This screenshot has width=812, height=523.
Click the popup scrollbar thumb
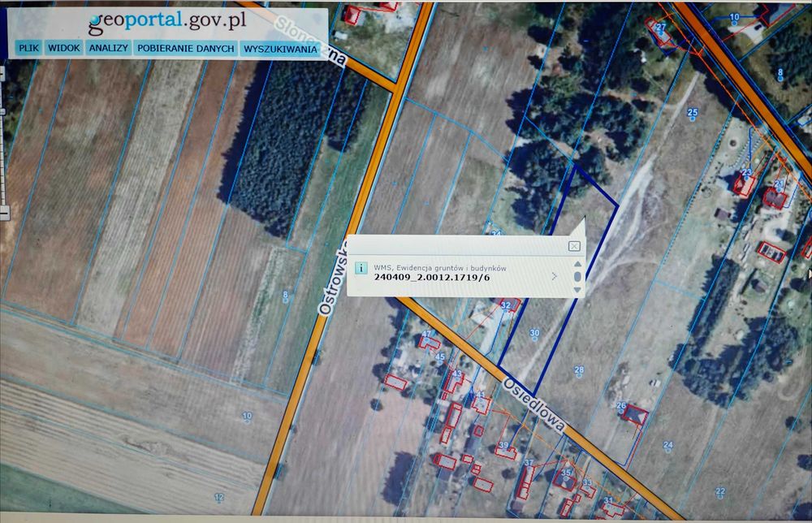577,277
